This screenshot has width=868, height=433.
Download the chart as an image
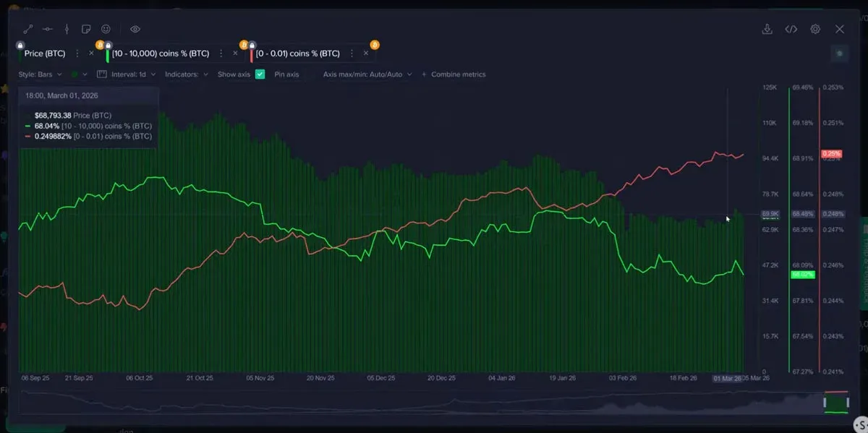pyautogui.click(x=767, y=29)
